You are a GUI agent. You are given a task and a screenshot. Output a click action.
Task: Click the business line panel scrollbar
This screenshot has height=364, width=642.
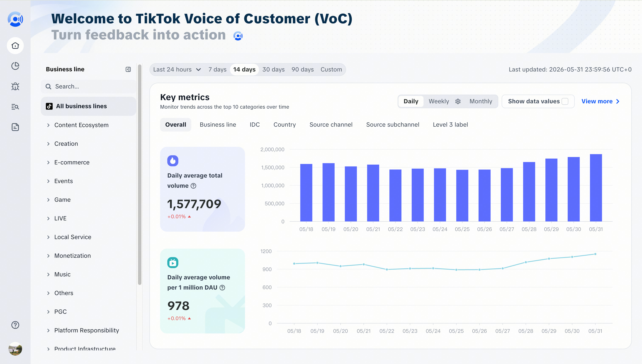[x=140, y=175]
